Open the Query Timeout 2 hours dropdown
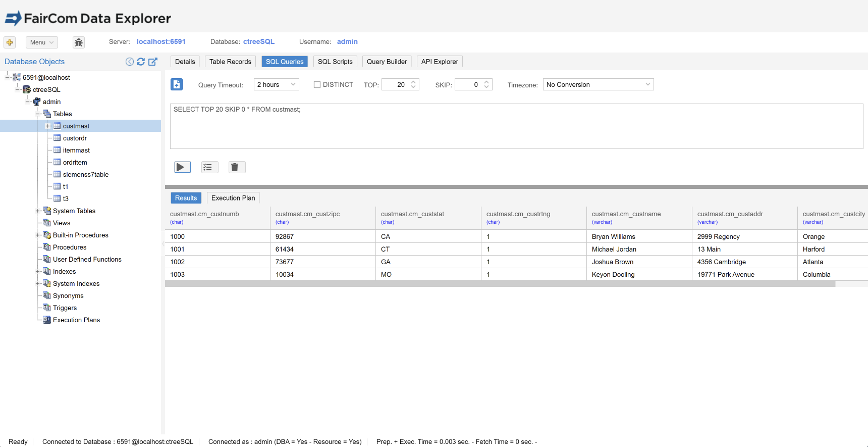The image size is (868, 447). coord(277,84)
